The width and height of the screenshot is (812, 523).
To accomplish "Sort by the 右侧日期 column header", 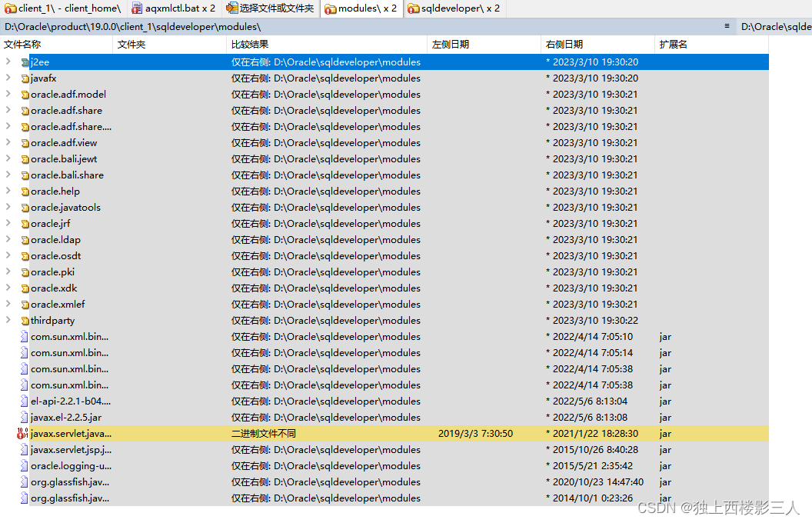I will (597, 45).
